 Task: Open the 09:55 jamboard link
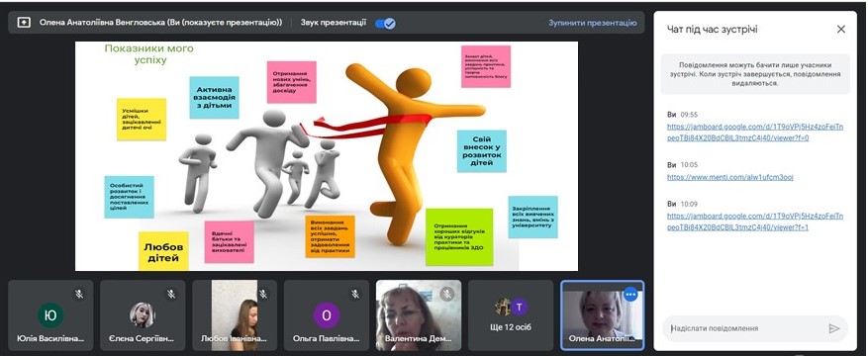(x=755, y=133)
